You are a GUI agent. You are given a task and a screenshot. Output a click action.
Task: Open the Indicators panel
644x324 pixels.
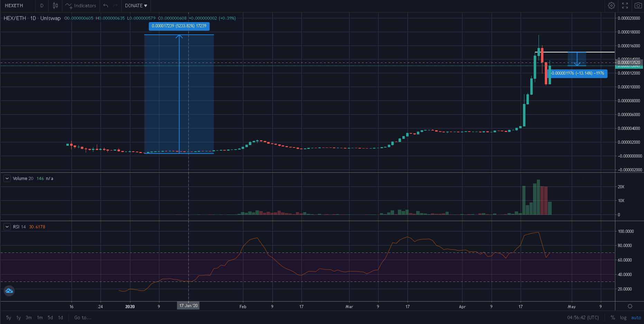click(x=81, y=6)
